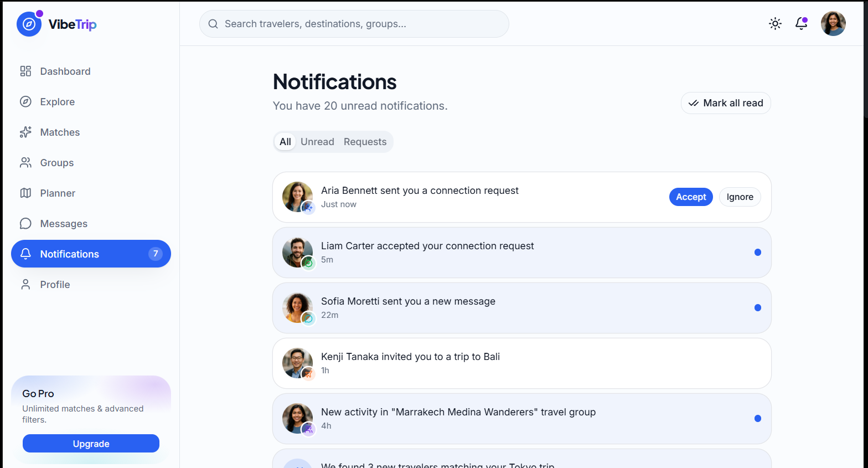Open Kenji Tanaka Bali trip invitation

(x=522, y=363)
